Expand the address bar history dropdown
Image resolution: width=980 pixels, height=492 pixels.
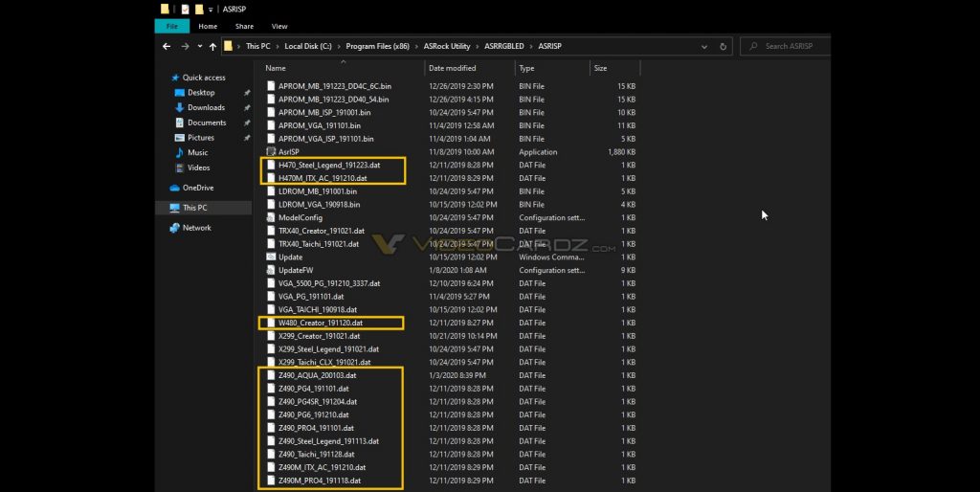click(706, 46)
